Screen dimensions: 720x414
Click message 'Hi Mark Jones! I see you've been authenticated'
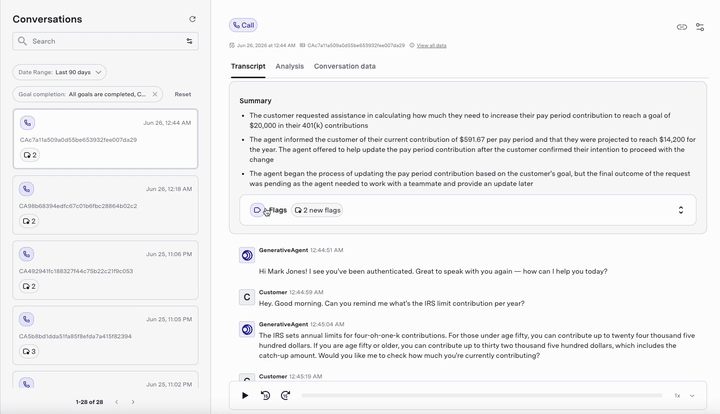click(433, 271)
